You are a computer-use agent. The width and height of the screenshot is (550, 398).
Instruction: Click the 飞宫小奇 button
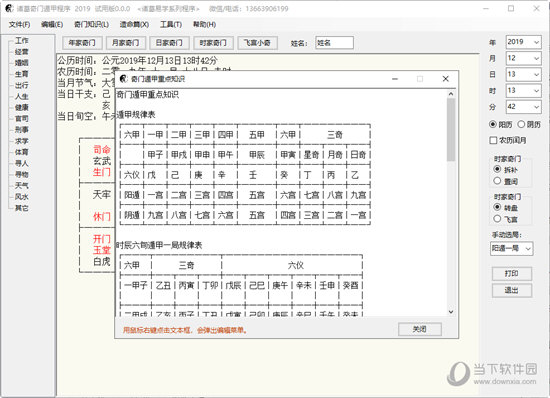[257, 43]
